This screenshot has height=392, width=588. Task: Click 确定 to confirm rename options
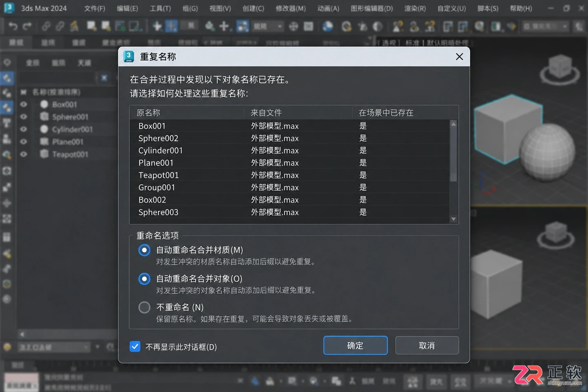[355, 345]
